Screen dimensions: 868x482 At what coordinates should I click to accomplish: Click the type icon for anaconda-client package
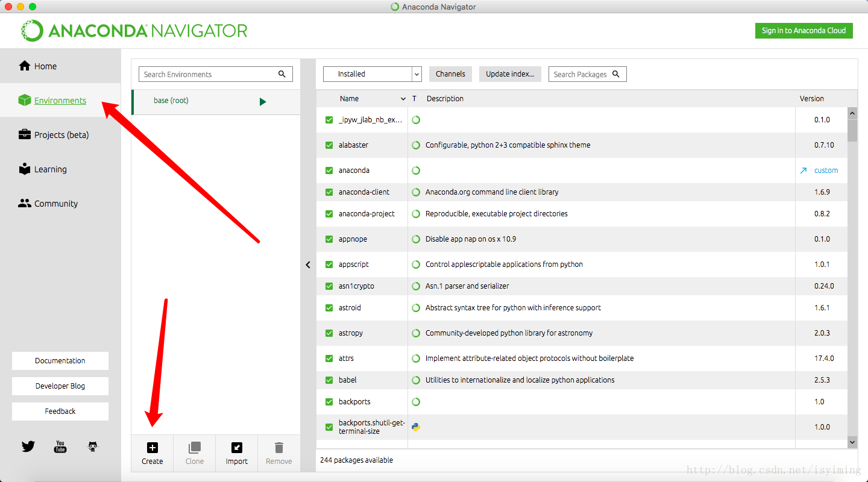tap(416, 192)
